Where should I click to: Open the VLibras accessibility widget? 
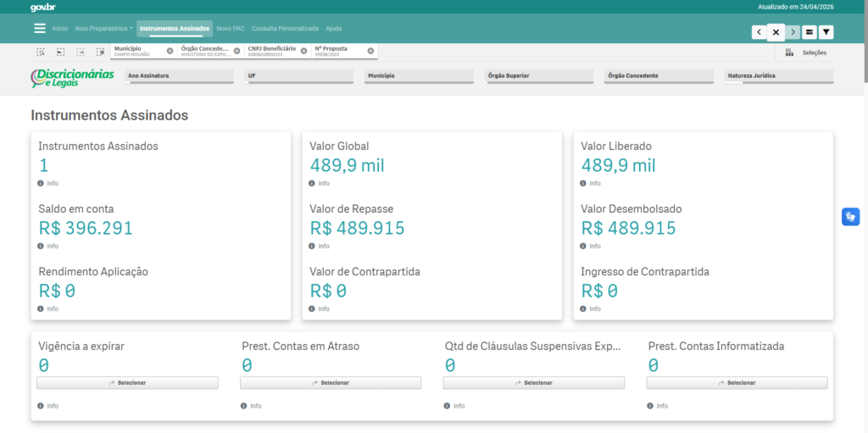pyautogui.click(x=850, y=217)
